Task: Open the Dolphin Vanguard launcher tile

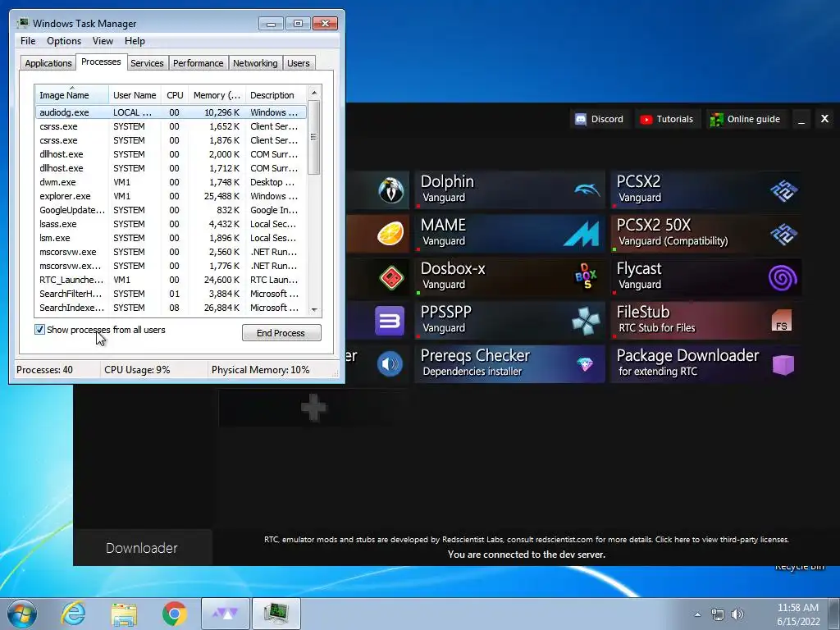Action: pos(509,189)
